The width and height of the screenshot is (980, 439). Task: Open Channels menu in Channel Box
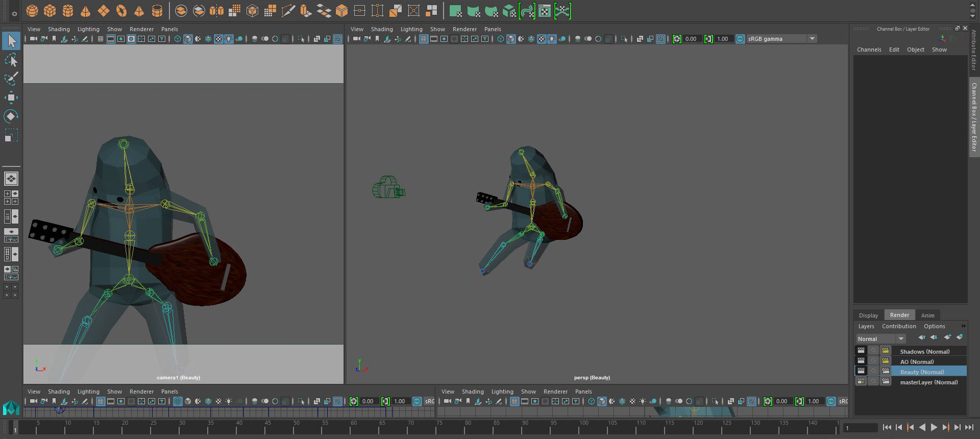pos(869,50)
